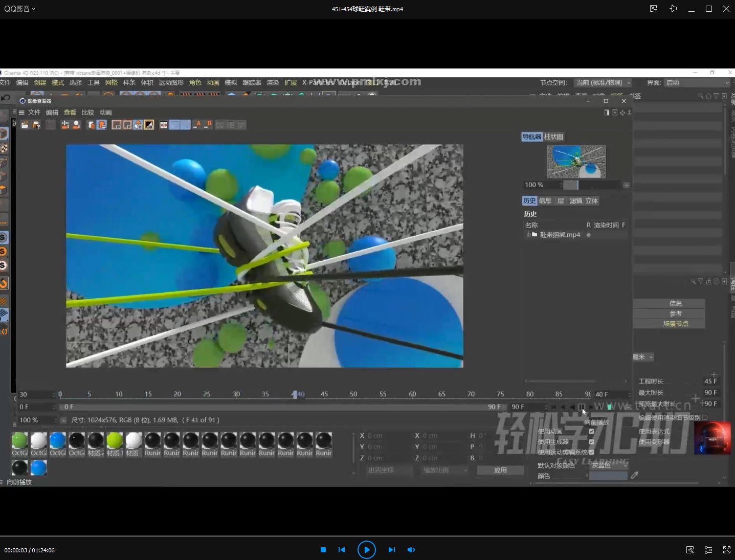Image resolution: width=735 pixels, height=560 pixels.
Task: Open the 灰蓝色 default object color dropdown
Action: pos(608,465)
